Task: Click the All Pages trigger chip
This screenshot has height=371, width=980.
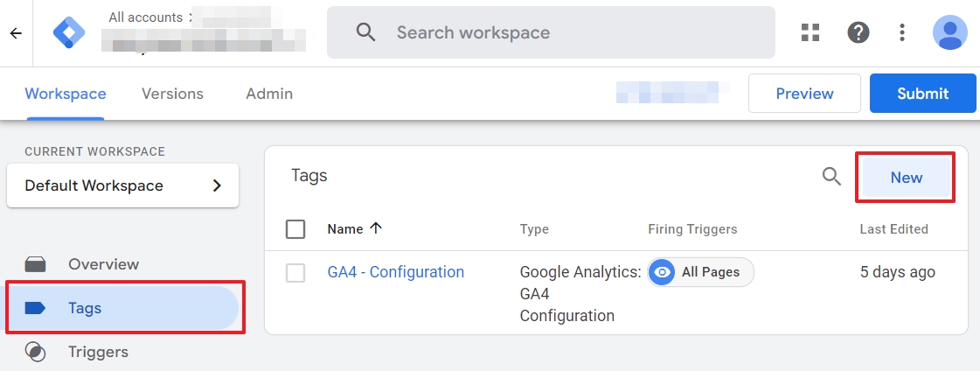Action: [700, 272]
